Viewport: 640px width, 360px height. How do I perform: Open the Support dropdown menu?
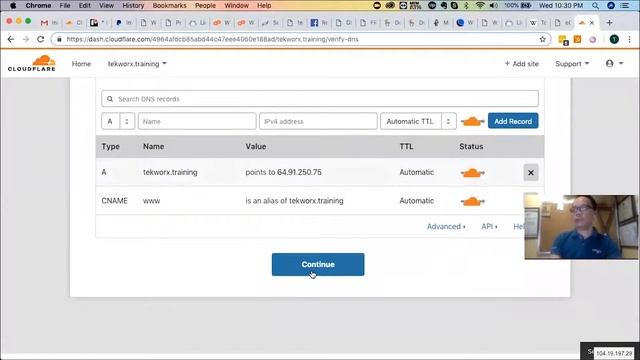tap(572, 64)
